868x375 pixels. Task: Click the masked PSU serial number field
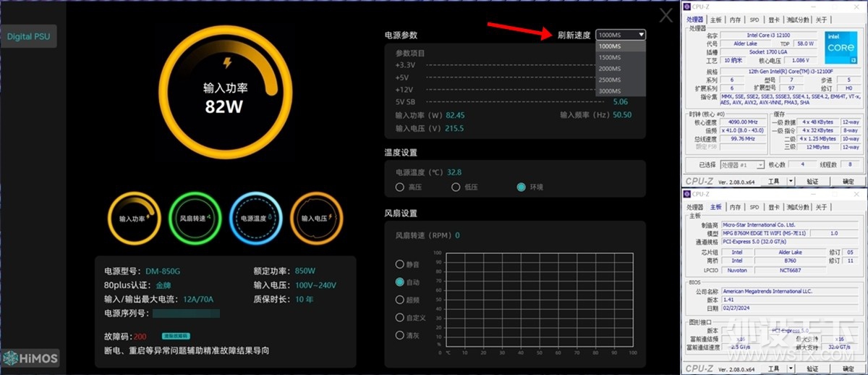click(x=186, y=313)
